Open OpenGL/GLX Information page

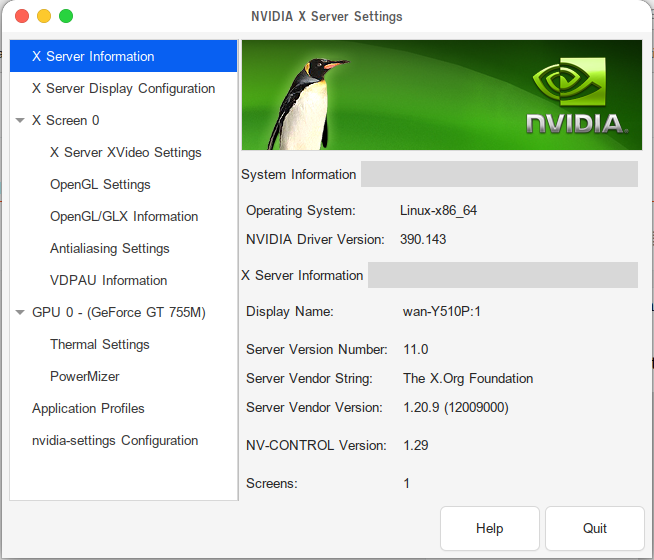click(x=124, y=216)
